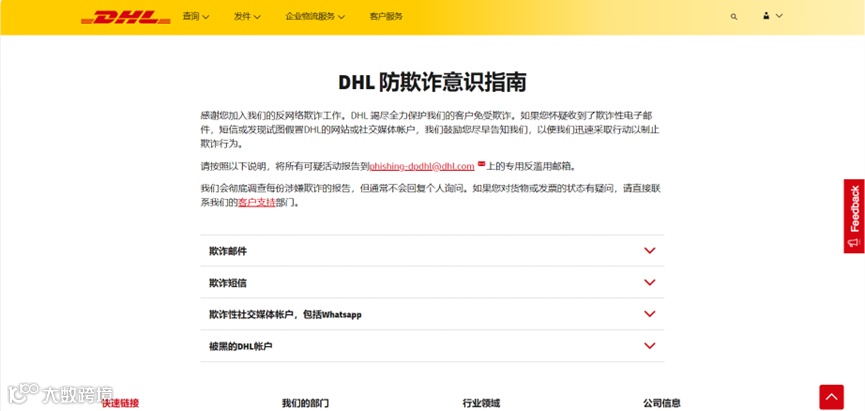Open the 发件 menu
The height and width of the screenshot is (411, 865).
247,17
